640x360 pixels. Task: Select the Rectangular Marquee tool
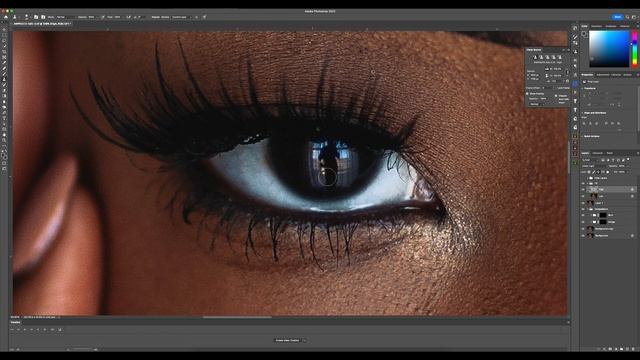click(4, 35)
